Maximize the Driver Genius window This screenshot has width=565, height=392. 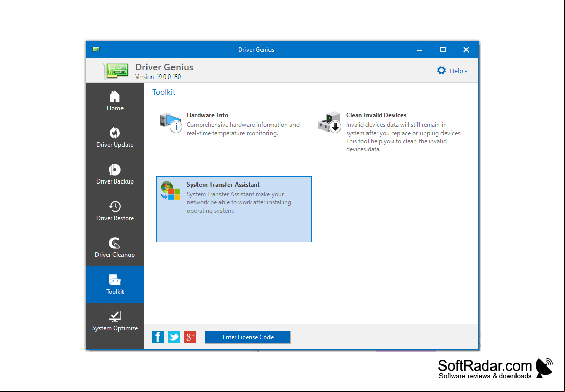(x=443, y=49)
